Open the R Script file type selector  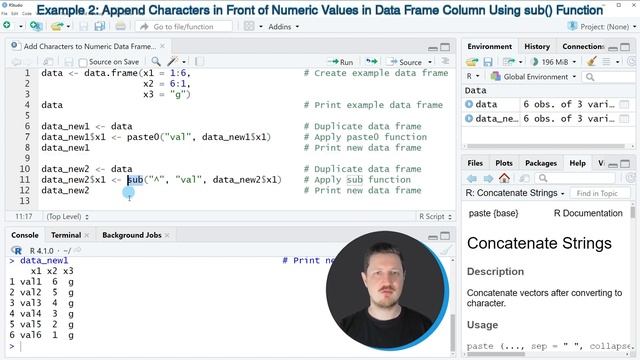[436, 216]
